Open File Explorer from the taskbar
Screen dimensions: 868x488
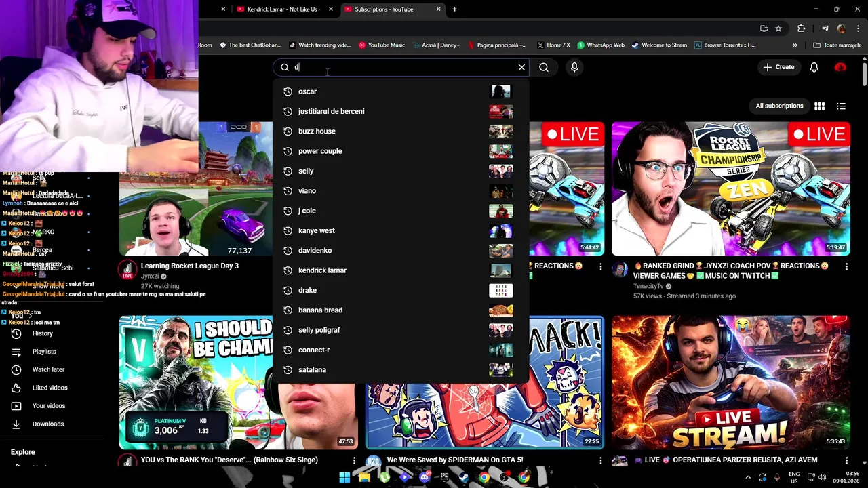pyautogui.click(x=365, y=477)
